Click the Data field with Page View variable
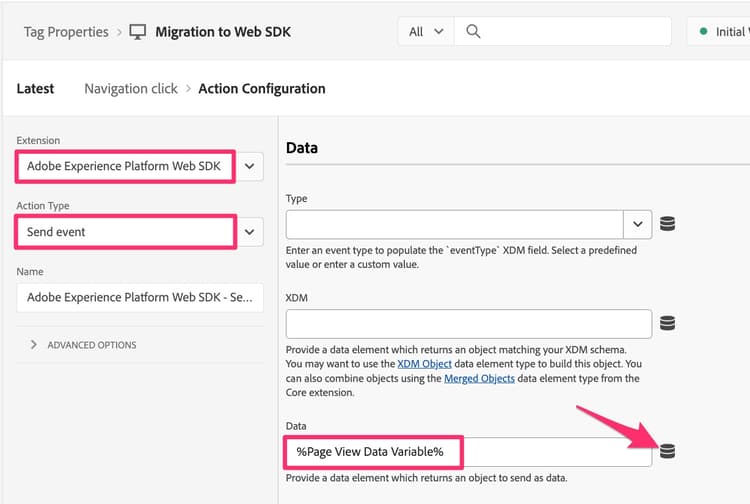 [x=468, y=452]
